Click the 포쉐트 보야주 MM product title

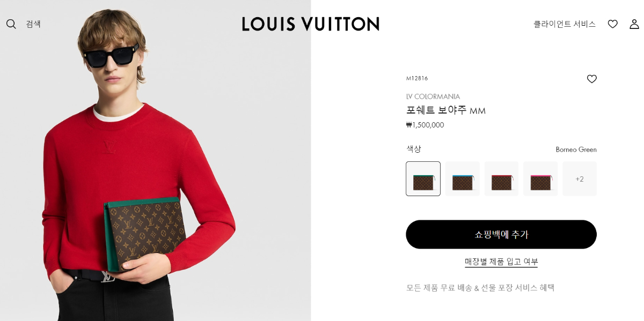[446, 110]
